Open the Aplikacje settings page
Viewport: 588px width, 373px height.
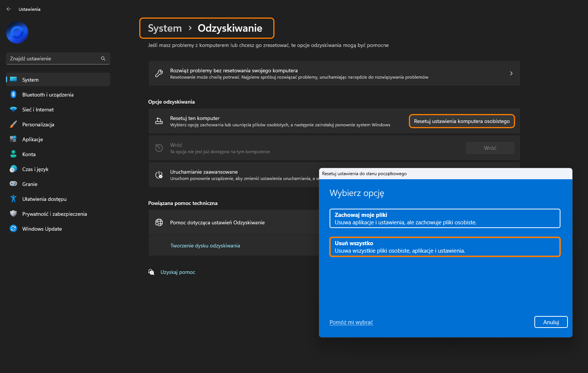coord(58,139)
